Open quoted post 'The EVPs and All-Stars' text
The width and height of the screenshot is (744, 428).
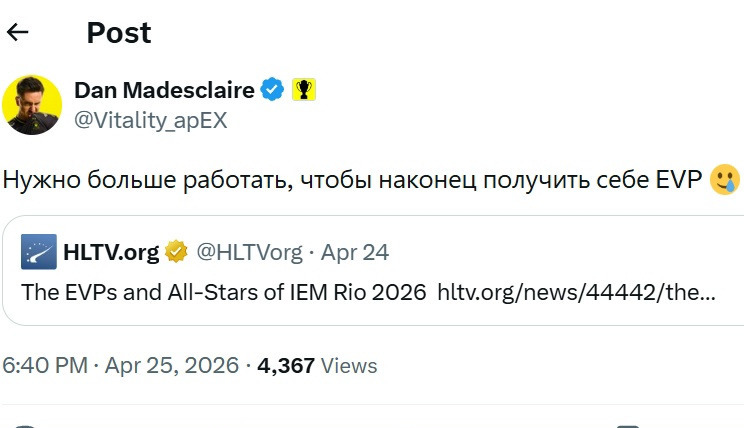[x=224, y=294]
